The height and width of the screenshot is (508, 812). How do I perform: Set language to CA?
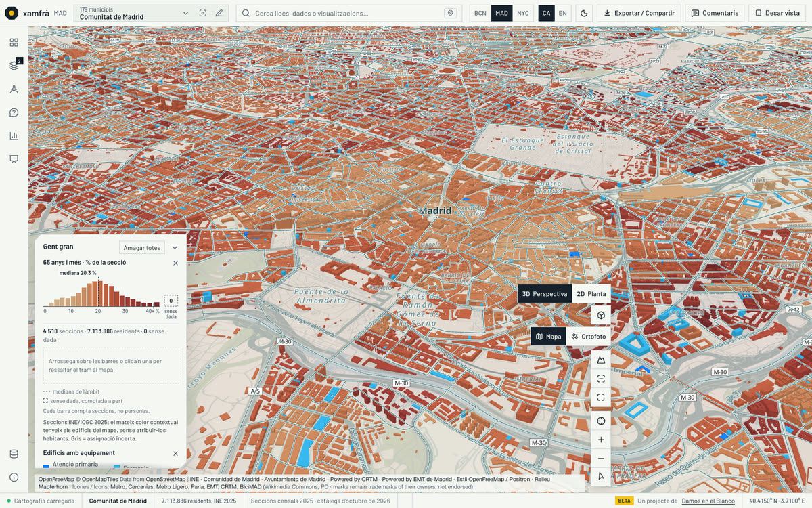(547, 13)
